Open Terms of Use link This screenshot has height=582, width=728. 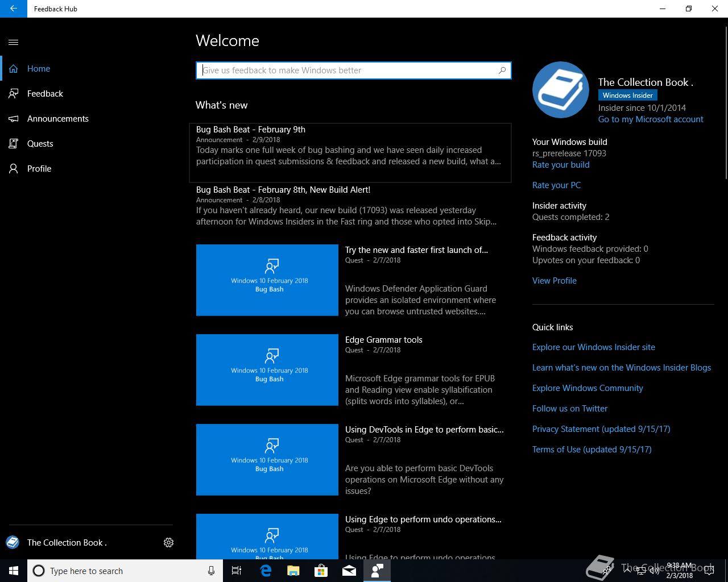point(592,450)
